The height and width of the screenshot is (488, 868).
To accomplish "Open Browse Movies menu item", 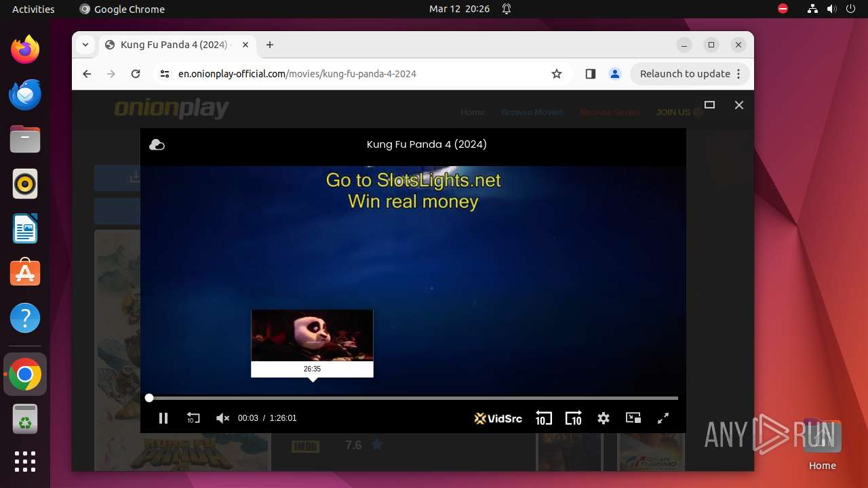I will point(532,112).
